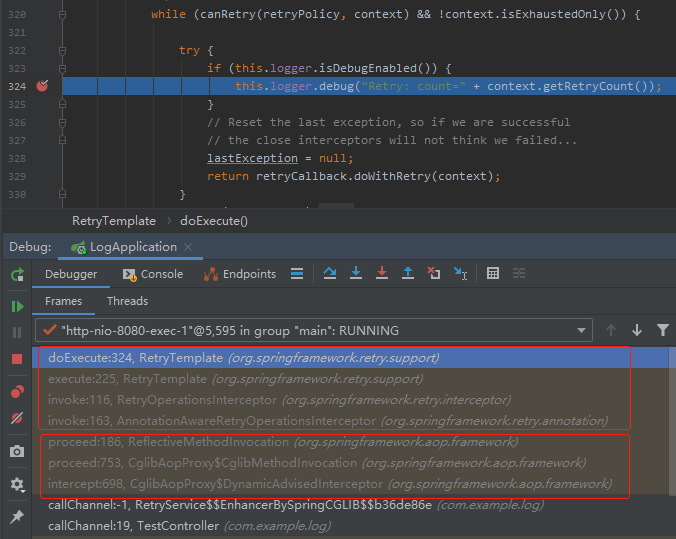The width and height of the screenshot is (676, 539).
Task: Resume program execution
Action: (x=17, y=306)
